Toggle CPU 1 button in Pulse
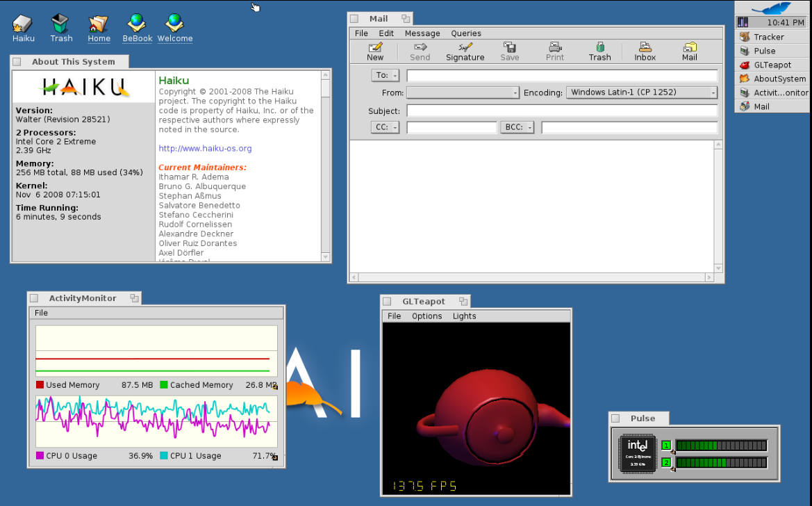 click(667, 446)
